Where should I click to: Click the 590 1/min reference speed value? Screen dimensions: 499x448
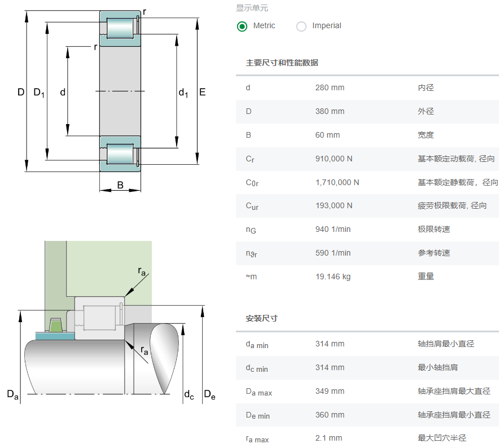click(x=333, y=253)
